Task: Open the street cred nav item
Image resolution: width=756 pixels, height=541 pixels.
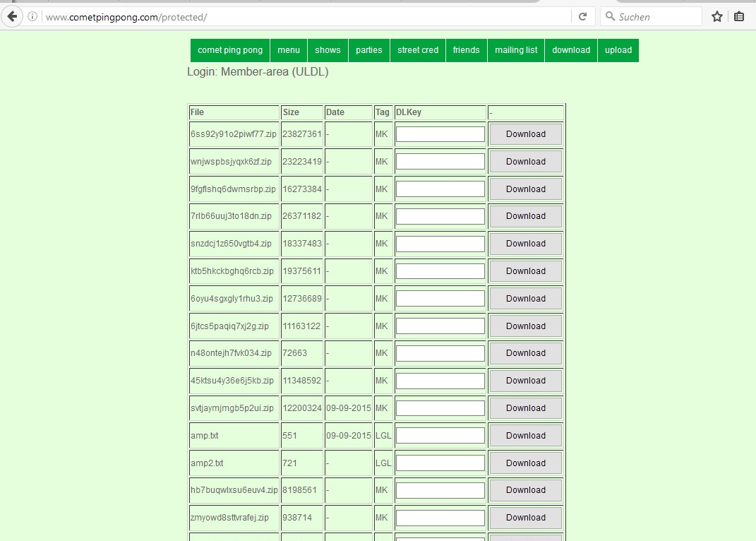Action: point(418,50)
